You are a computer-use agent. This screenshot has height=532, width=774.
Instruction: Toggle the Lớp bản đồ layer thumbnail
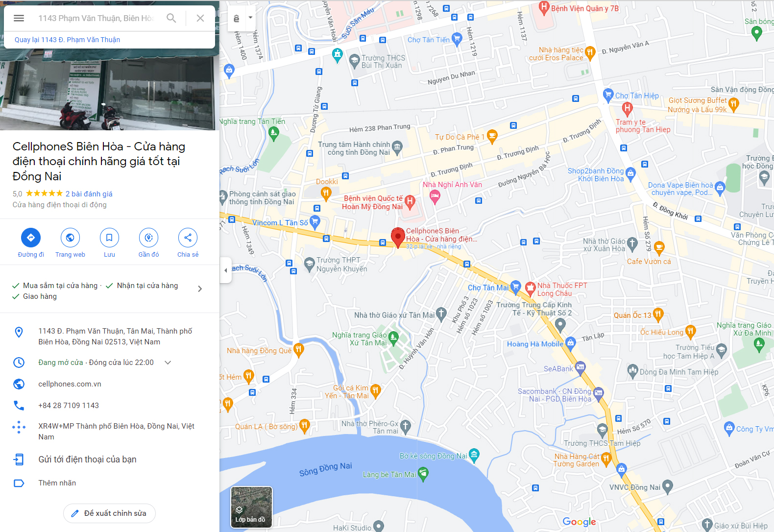[251, 507]
